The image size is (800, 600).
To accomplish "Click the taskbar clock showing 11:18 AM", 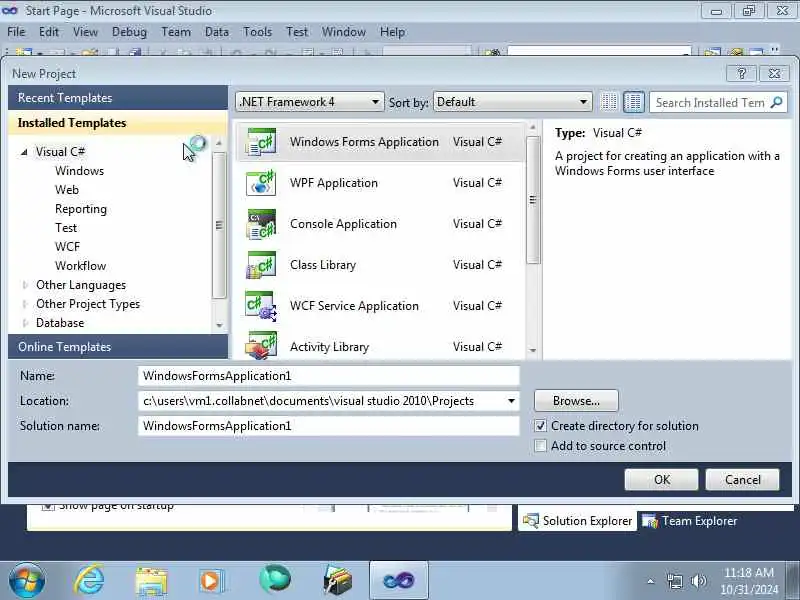I will tap(749, 581).
